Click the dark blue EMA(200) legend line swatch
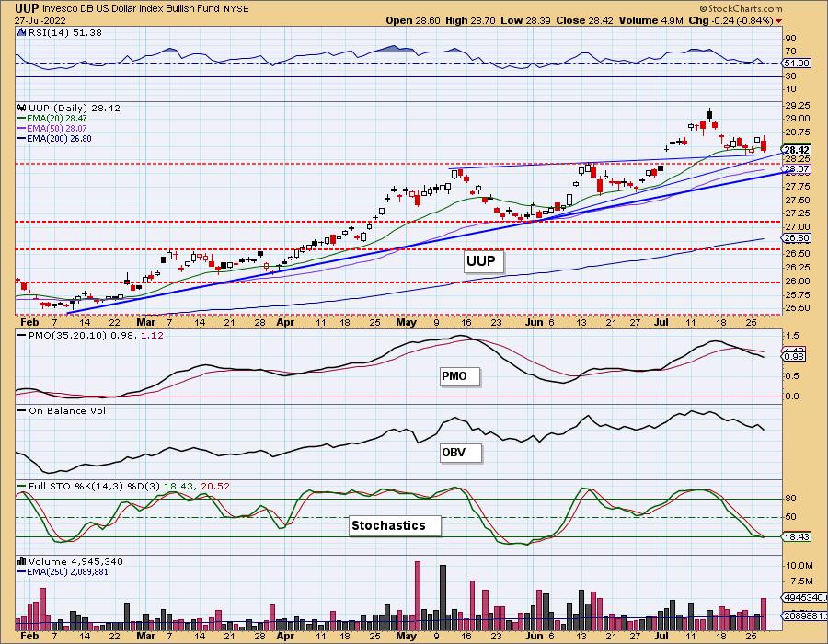Viewport: 828px width, 644px height. [22, 138]
